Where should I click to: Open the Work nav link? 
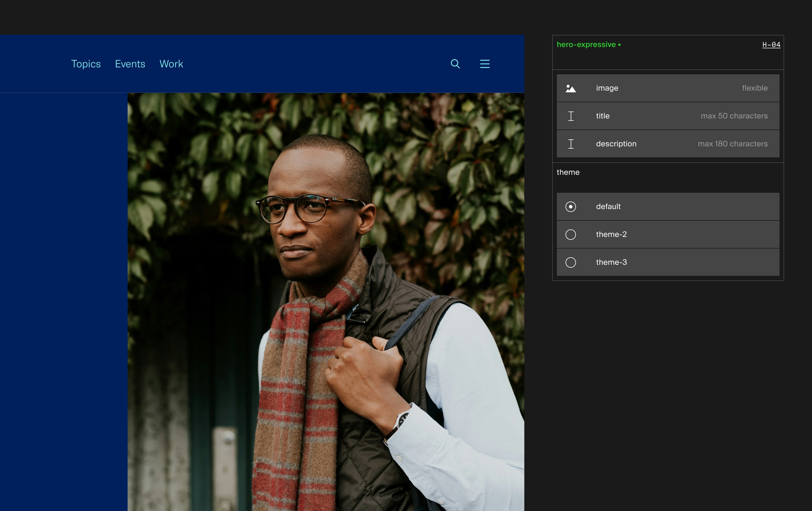171,64
